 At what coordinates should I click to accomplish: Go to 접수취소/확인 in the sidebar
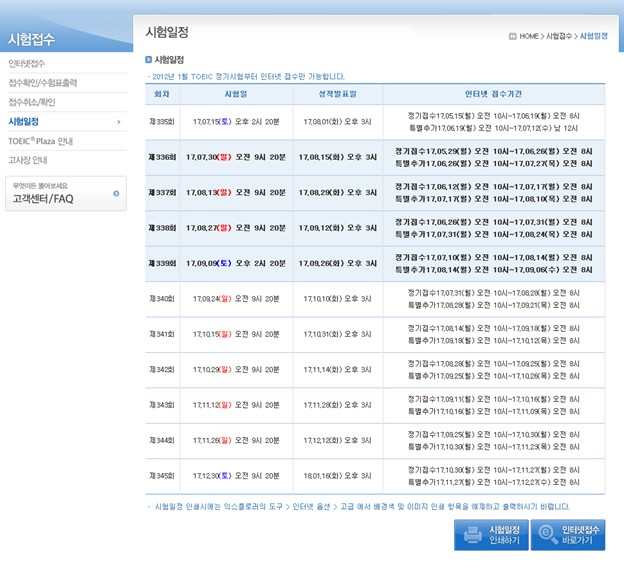tap(33, 102)
